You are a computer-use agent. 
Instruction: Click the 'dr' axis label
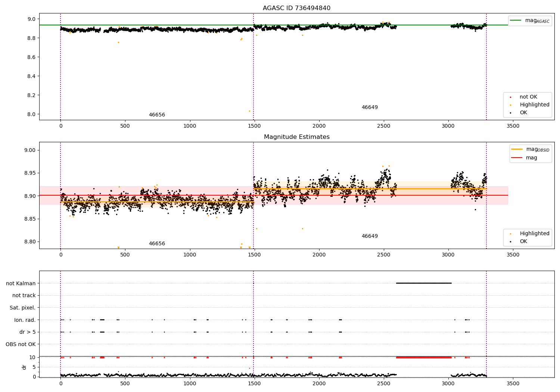(x=24, y=367)
